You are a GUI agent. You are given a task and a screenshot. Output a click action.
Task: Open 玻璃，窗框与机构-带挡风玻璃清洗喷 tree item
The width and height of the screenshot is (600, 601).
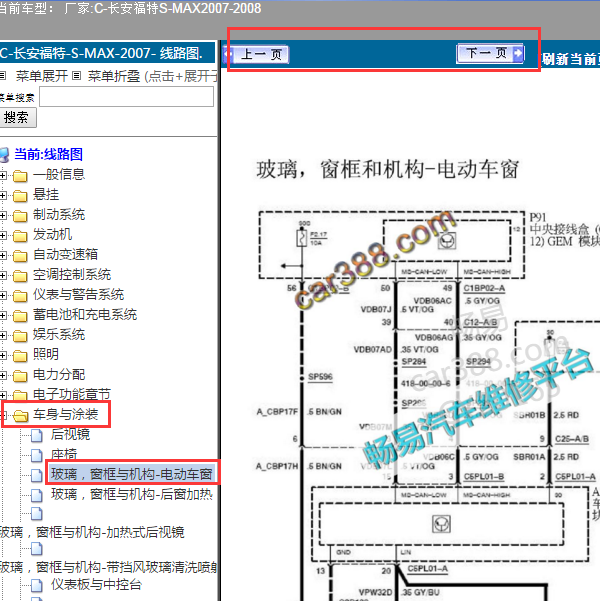108,567
